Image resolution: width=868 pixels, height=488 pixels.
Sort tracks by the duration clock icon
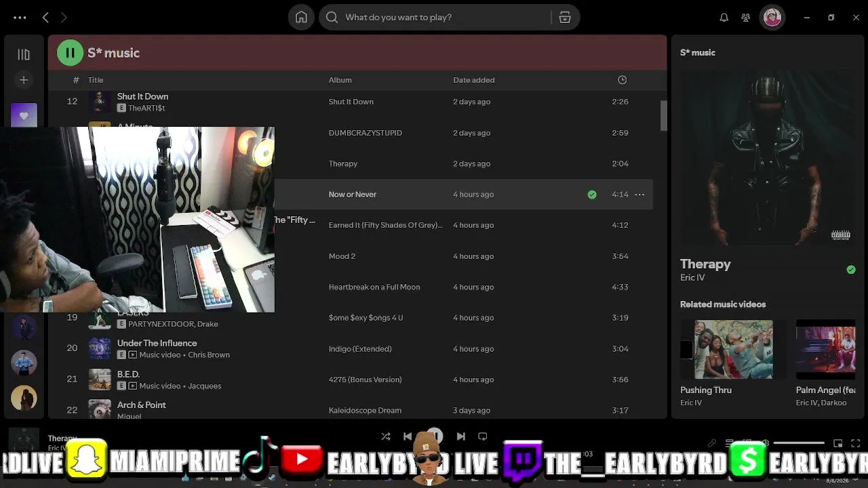click(622, 80)
